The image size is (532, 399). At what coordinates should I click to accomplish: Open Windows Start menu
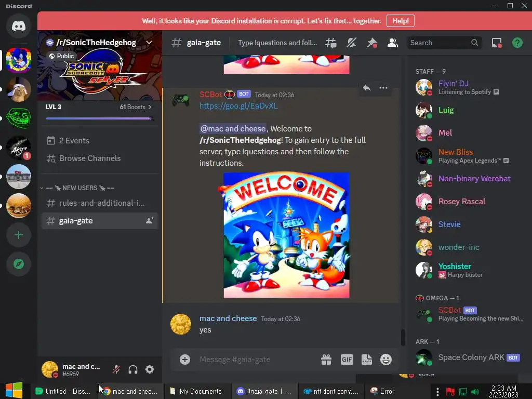coord(14,391)
